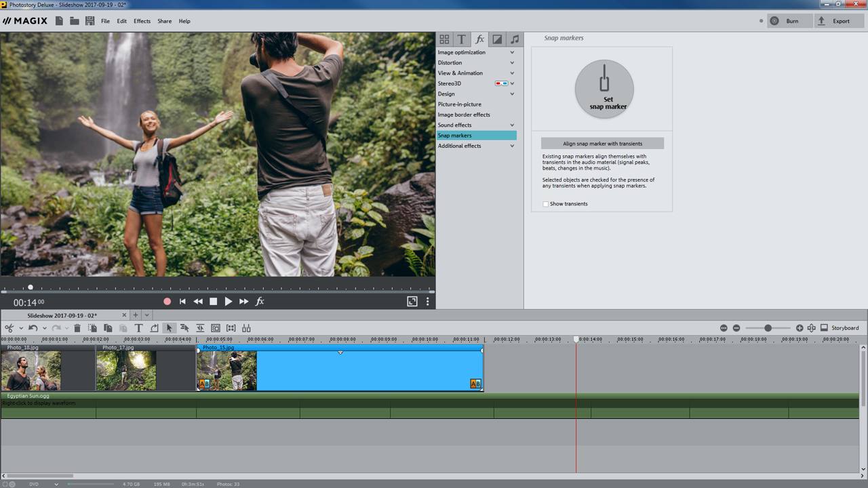The height and width of the screenshot is (488, 868).
Task: Click the stop playback button
Action: click(x=213, y=302)
